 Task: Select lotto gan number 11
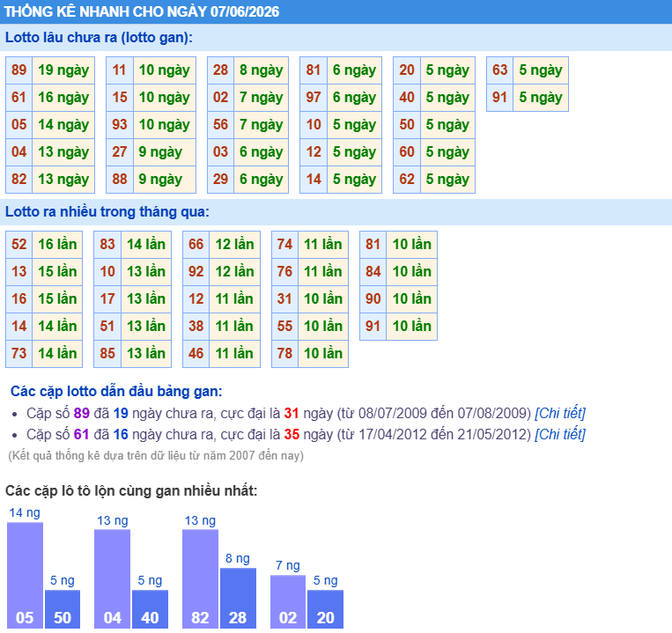tap(120, 70)
